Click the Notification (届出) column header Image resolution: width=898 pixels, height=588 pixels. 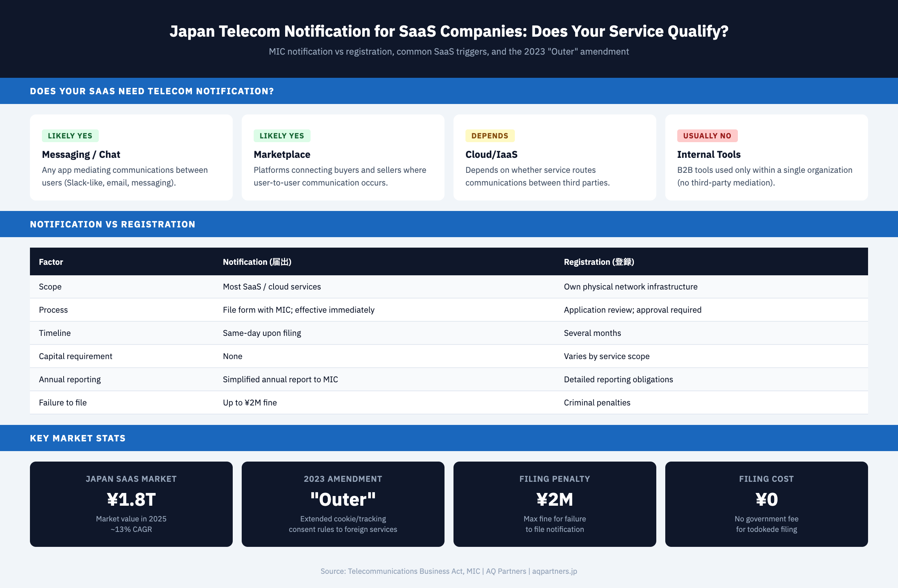tap(257, 261)
